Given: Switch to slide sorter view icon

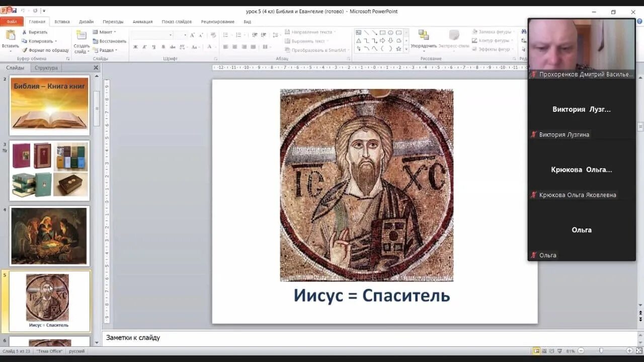Looking at the screenshot, I should 545,350.
